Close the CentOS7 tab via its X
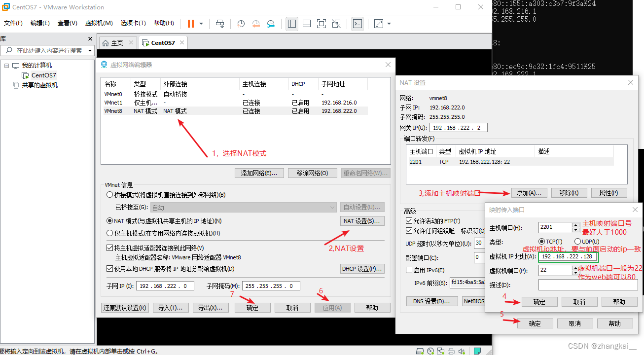 pos(181,43)
